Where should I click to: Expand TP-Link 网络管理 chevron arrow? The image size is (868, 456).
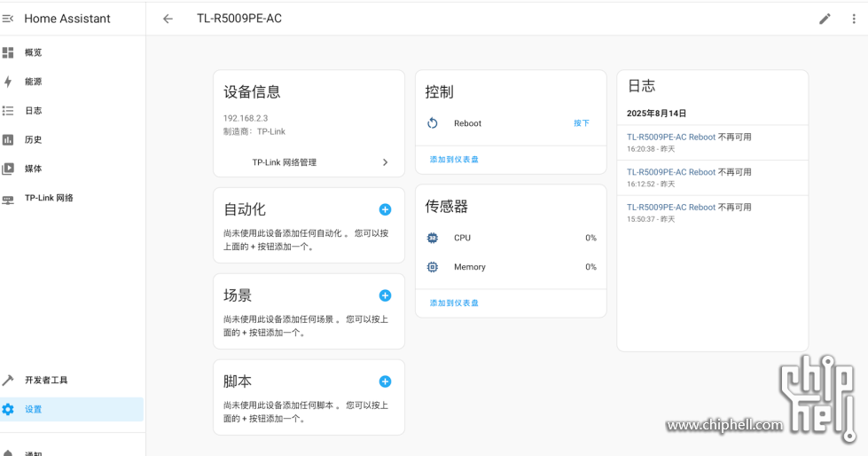click(386, 162)
